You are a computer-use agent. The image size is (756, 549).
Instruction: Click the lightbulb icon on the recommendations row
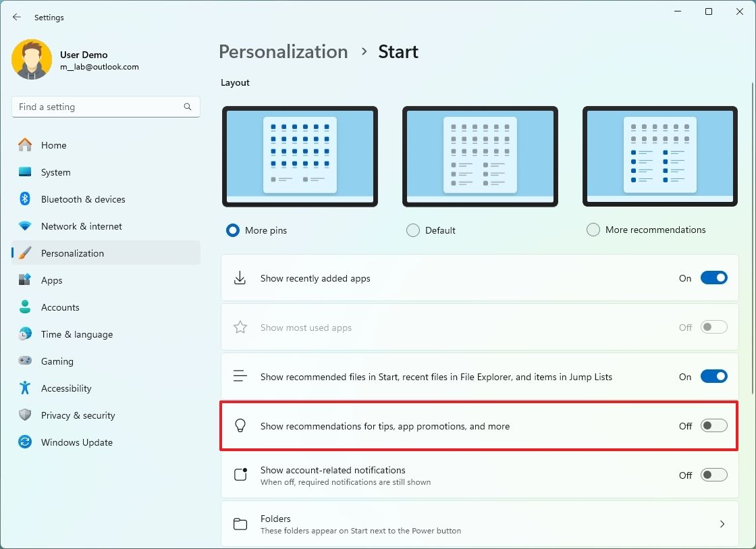pyautogui.click(x=240, y=425)
